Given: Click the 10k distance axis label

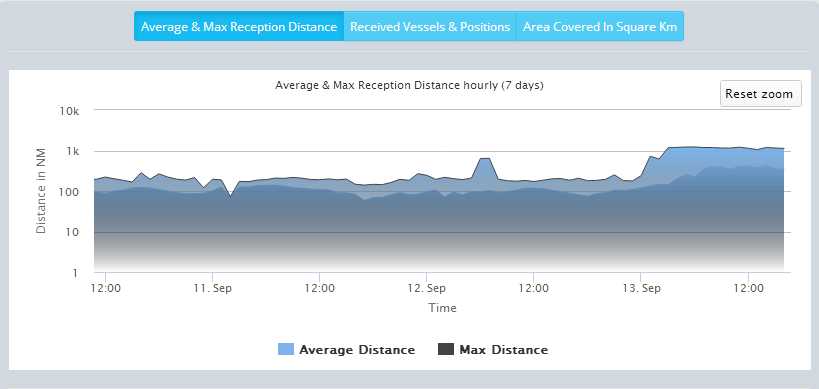Looking at the screenshot, I should 68,111.
